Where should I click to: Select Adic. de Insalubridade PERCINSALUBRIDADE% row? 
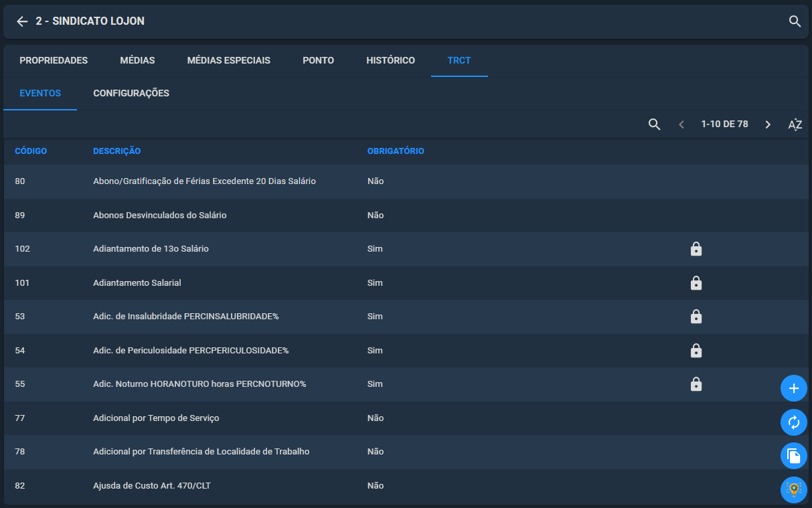point(406,317)
